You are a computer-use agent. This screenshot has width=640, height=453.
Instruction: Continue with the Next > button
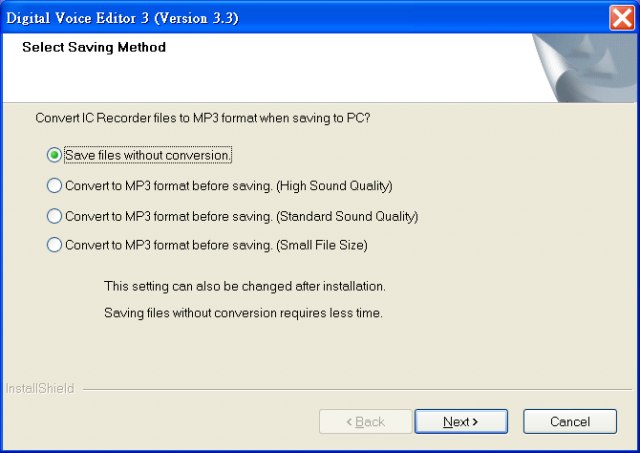pos(461,421)
